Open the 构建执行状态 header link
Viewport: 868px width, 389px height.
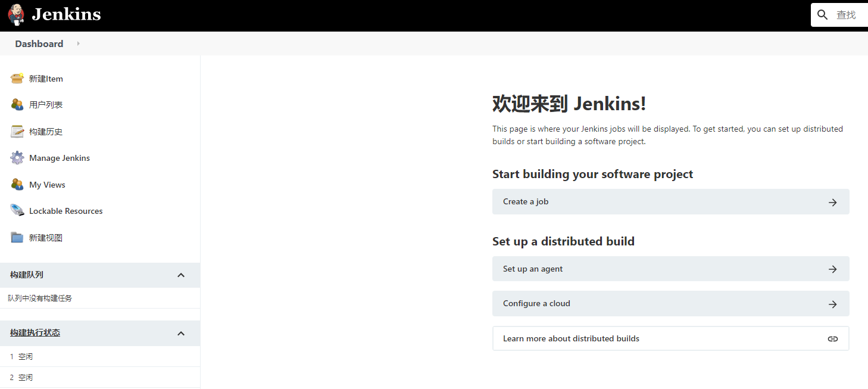tap(35, 333)
